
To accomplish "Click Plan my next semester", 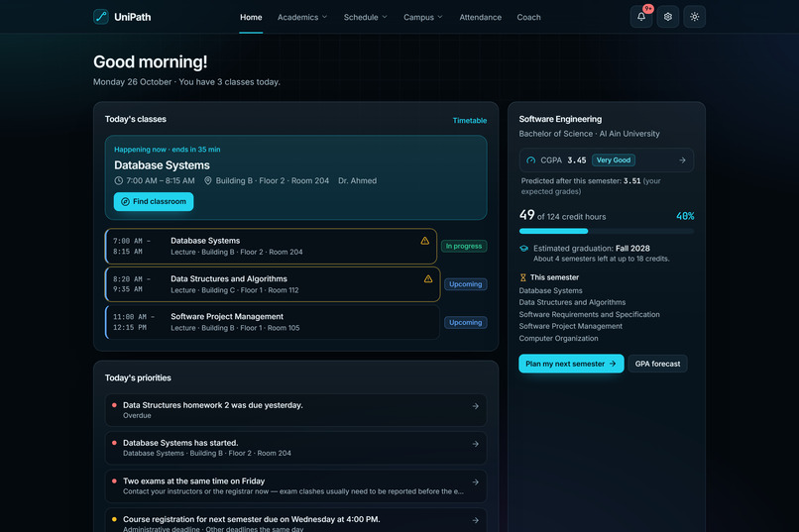I will 571,364.
